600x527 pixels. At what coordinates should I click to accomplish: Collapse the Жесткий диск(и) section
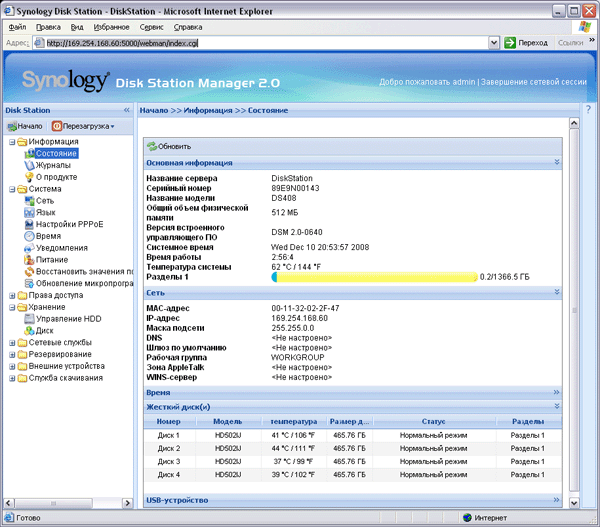point(557,406)
